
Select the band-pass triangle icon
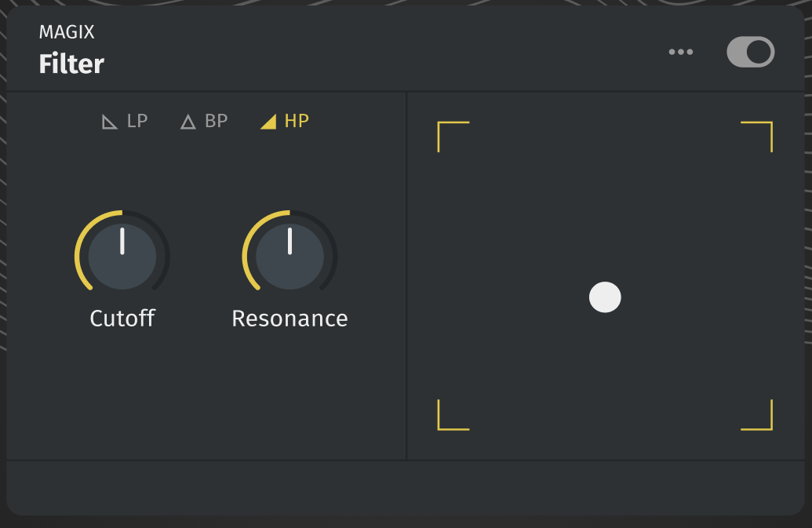pos(188,122)
